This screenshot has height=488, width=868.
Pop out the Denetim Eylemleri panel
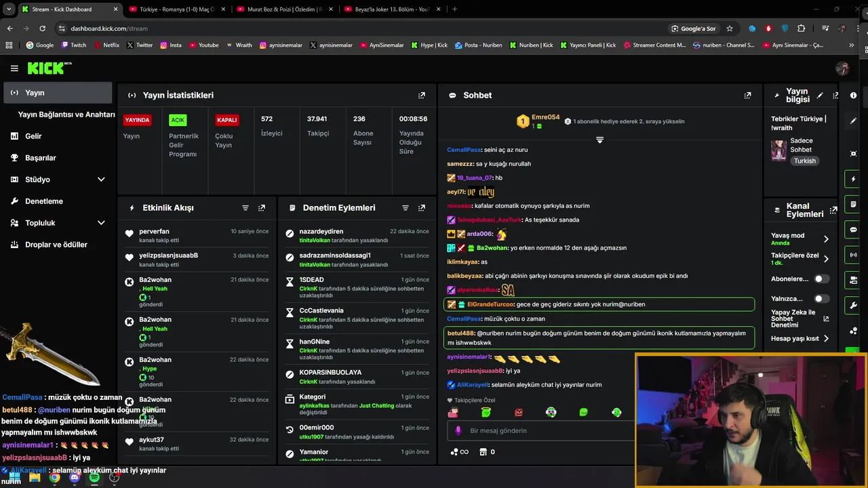(x=422, y=208)
